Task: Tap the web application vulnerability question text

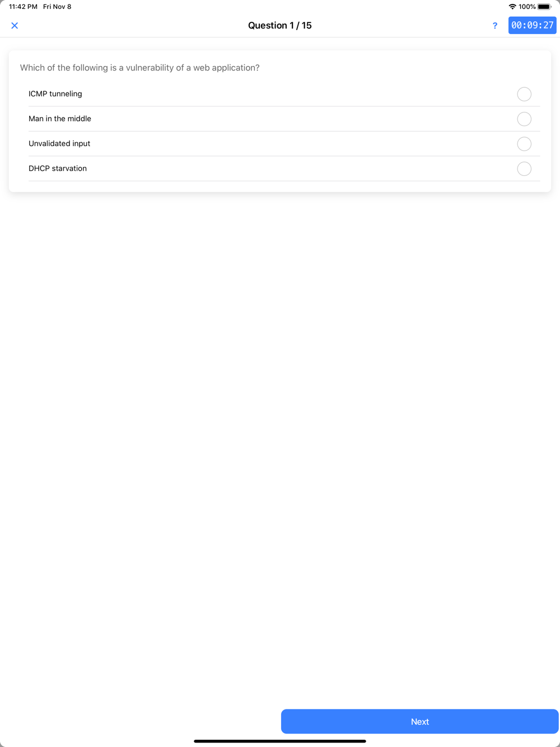Action: (x=140, y=68)
